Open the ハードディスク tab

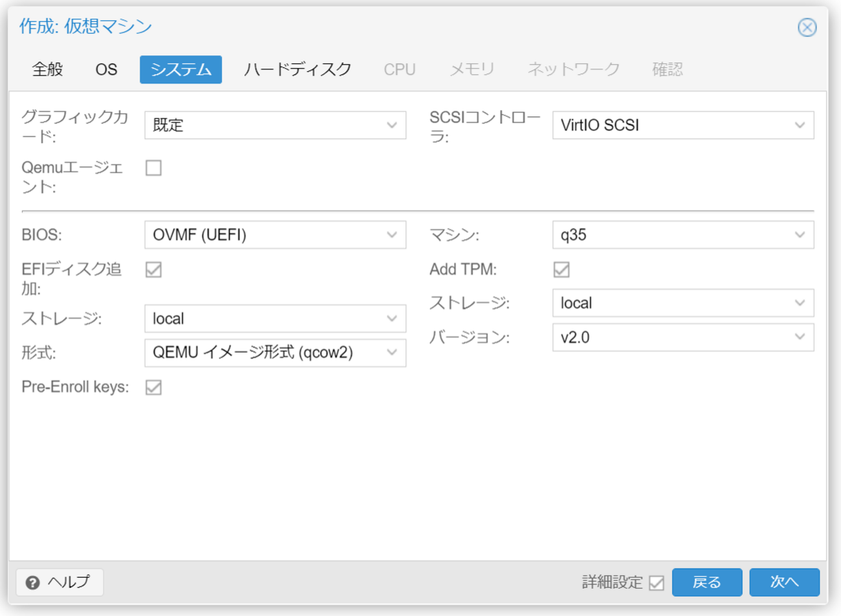click(x=298, y=69)
